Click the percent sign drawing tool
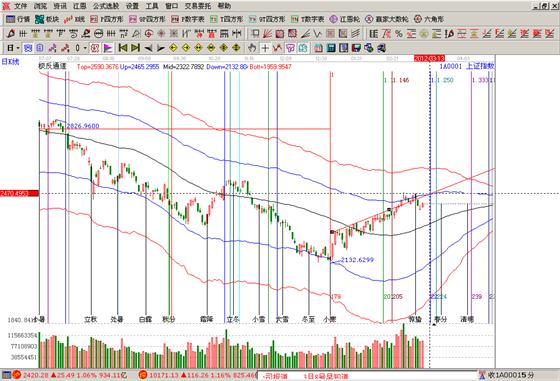 click(399, 34)
